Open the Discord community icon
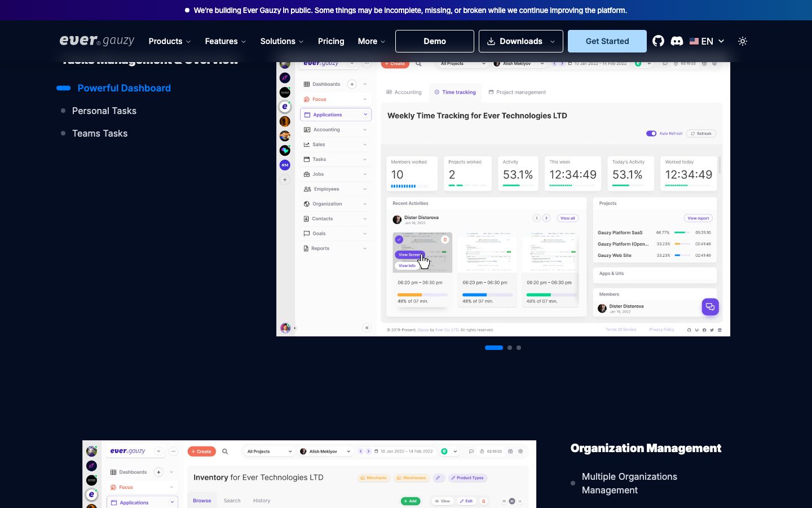This screenshot has width=812, height=508. pyautogui.click(x=677, y=41)
